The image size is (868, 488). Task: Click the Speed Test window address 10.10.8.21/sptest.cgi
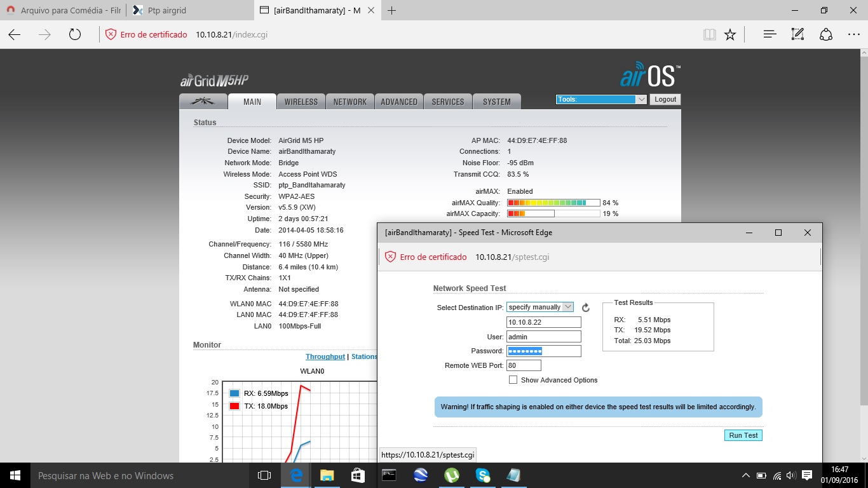[x=512, y=257]
